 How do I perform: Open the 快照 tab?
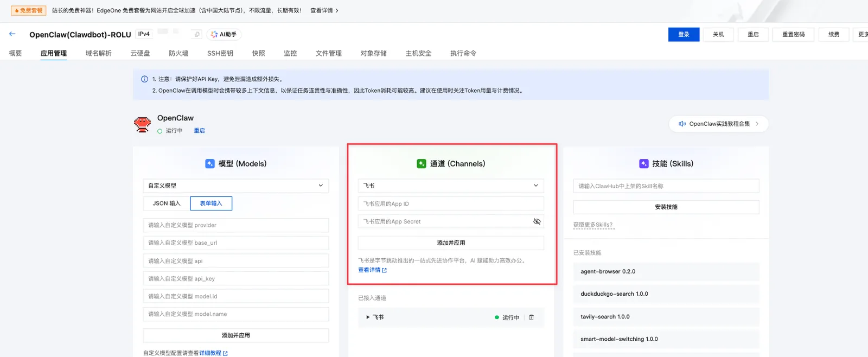pyautogui.click(x=259, y=53)
